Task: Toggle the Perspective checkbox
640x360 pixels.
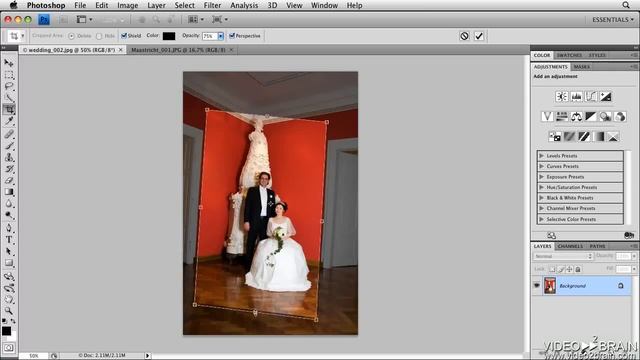Action: click(x=232, y=36)
